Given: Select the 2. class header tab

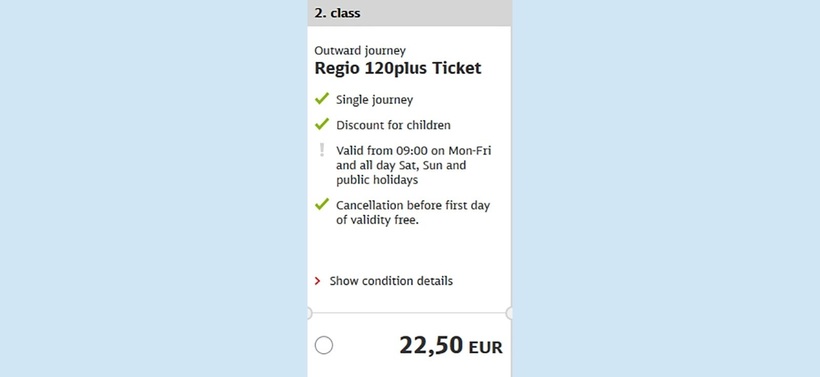Looking at the screenshot, I should coord(409,13).
